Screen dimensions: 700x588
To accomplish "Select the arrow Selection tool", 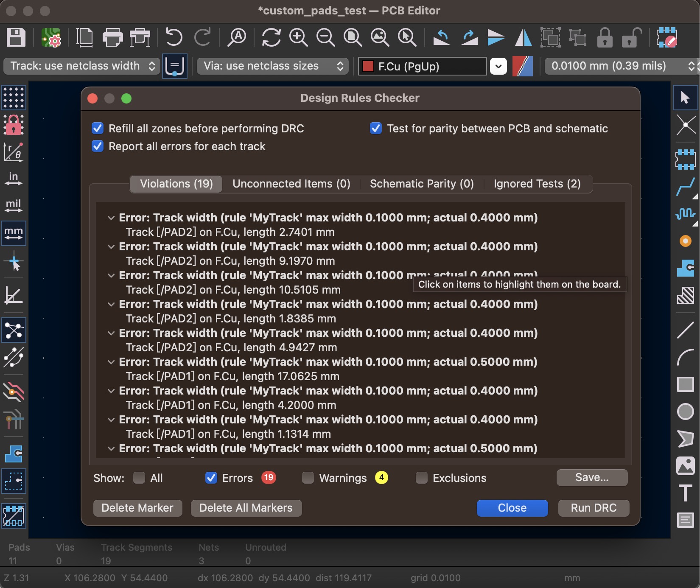I will click(685, 98).
